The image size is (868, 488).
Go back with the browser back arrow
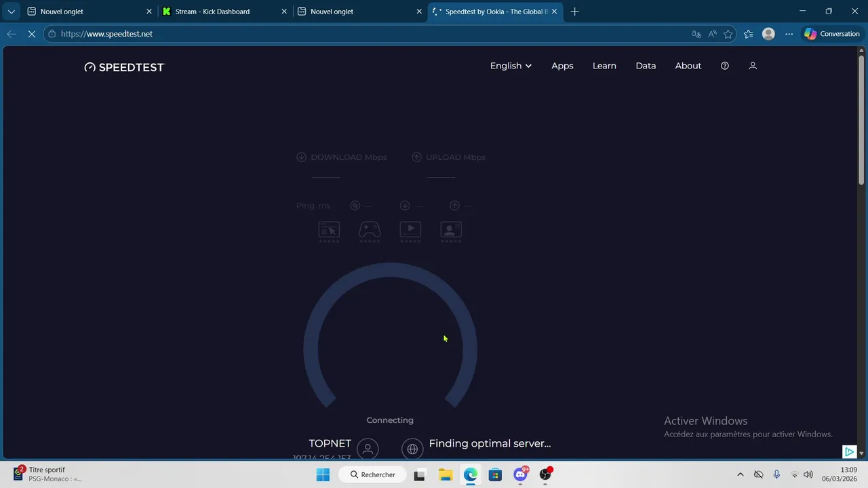[12, 34]
